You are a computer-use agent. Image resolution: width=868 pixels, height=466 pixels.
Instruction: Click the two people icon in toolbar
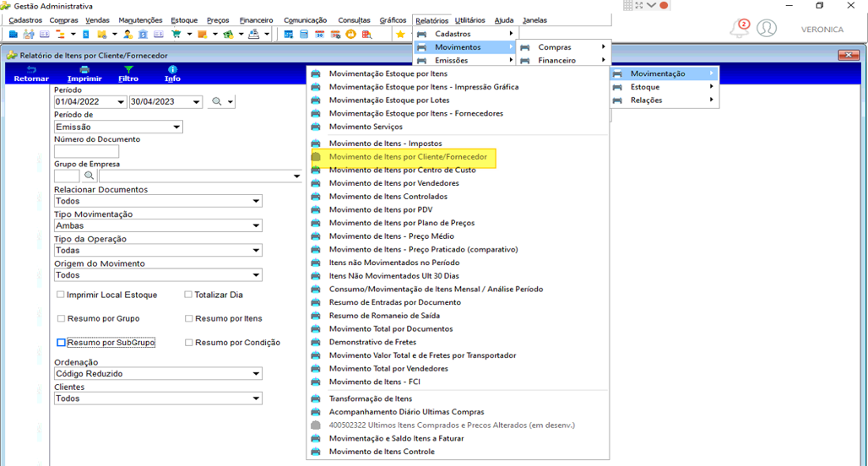point(29,35)
